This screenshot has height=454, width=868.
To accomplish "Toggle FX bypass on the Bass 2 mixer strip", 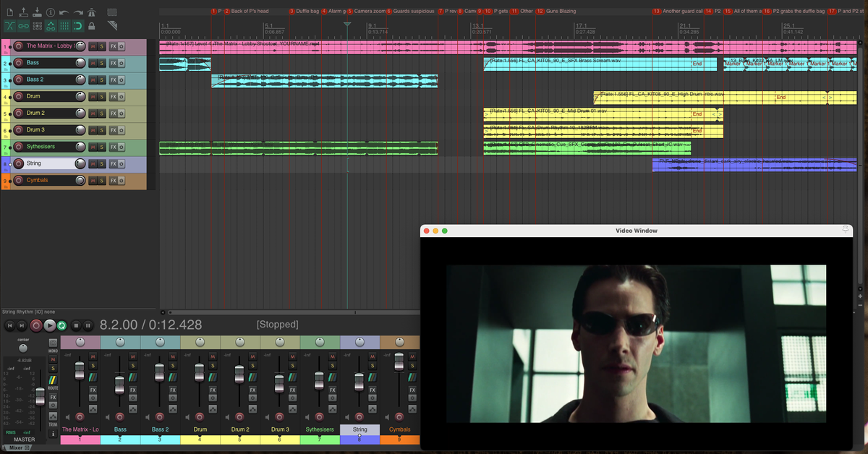I will tap(172, 397).
